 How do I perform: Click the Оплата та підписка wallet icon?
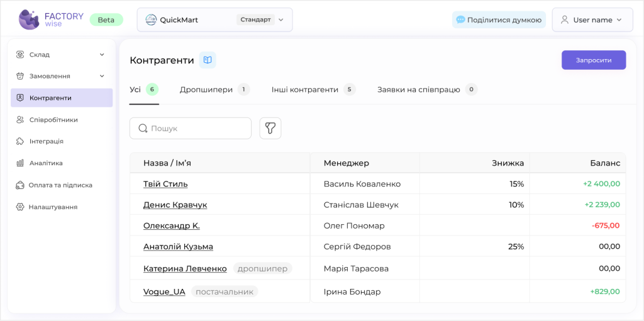tap(19, 185)
